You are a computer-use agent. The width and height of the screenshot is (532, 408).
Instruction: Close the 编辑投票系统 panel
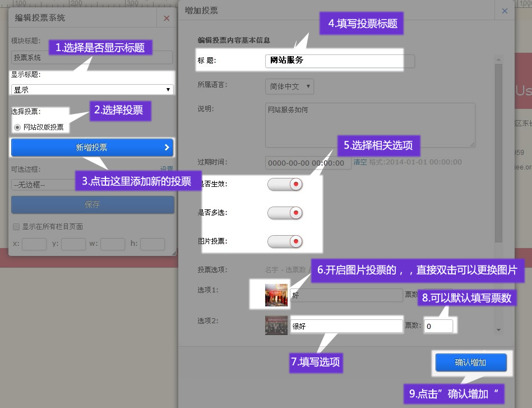pyautogui.click(x=166, y=18)
